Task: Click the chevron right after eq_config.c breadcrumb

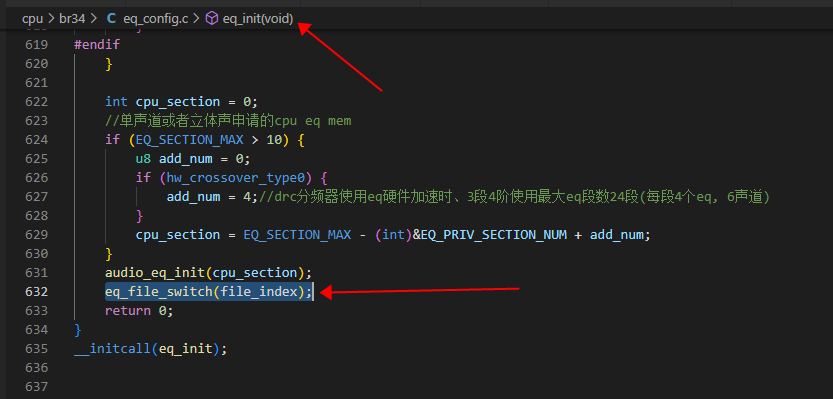Action: click(x=196, y=19)
